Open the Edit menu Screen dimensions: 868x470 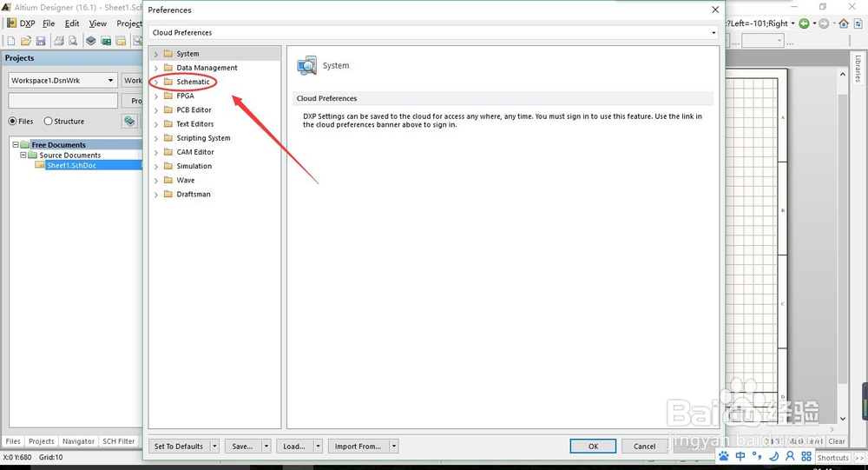point(72,23)
